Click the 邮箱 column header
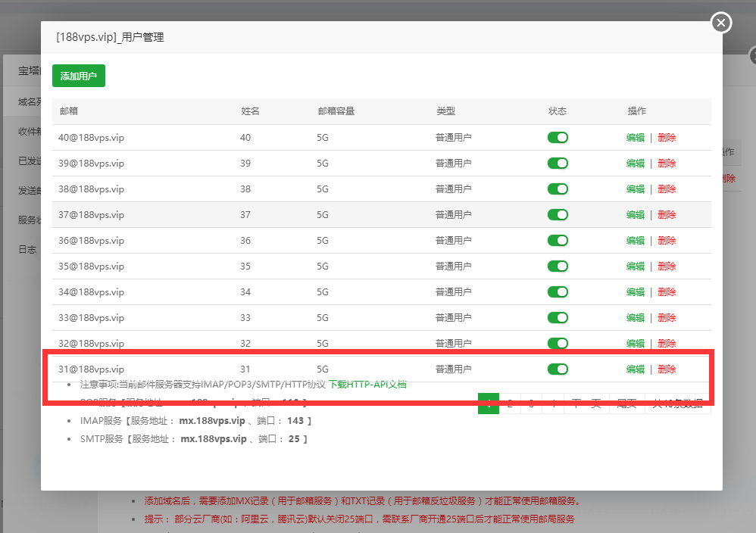 69,111
